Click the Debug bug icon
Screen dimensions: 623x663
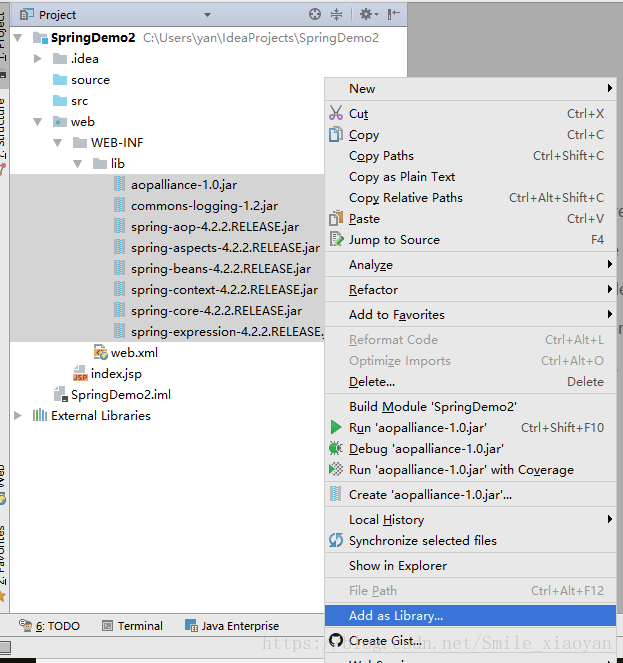(336, 448)
